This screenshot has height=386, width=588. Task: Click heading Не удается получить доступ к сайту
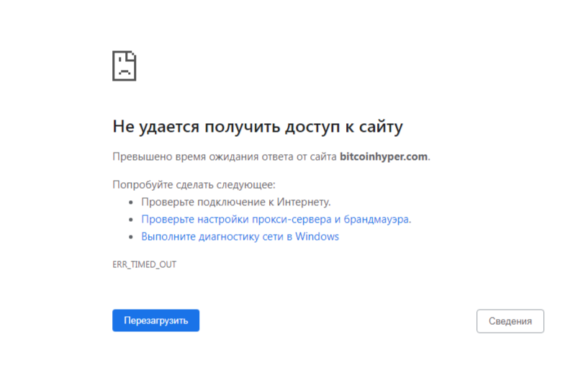click(257, 127)
